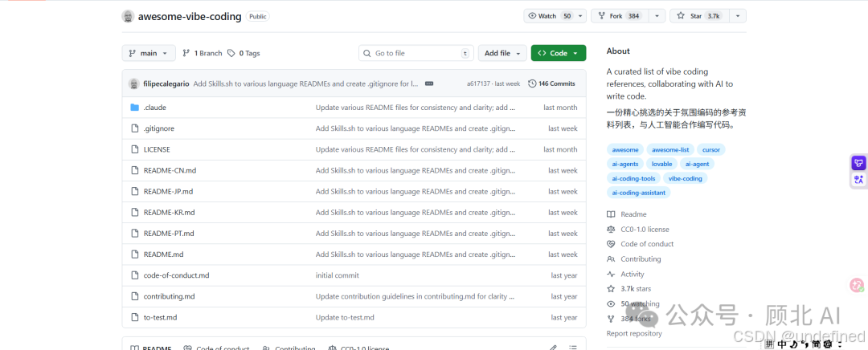
Task: Select the awesome topic tag
Action: click(625, 149)
